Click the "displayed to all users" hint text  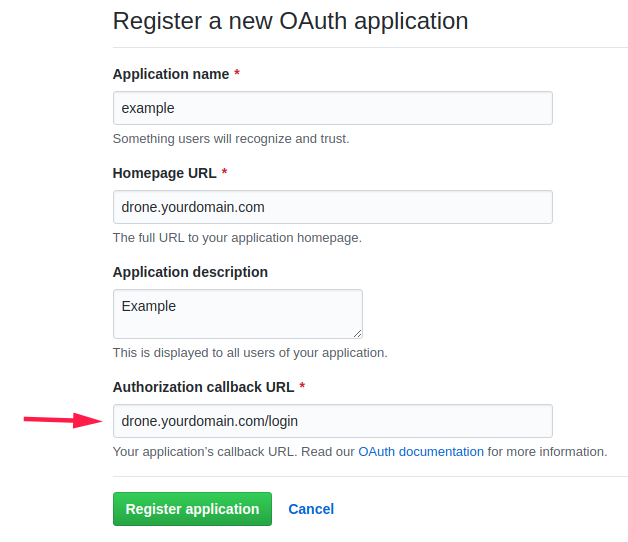(250, 353)
